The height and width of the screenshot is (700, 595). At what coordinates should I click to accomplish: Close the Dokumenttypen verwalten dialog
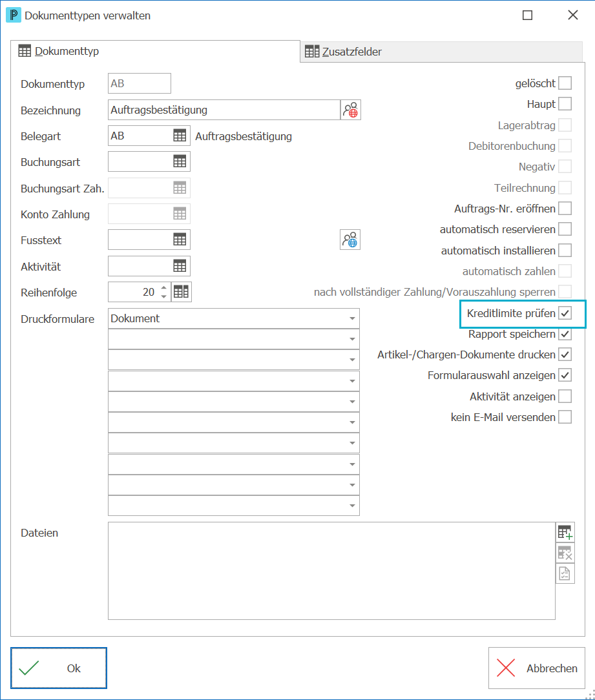(572, 15)
